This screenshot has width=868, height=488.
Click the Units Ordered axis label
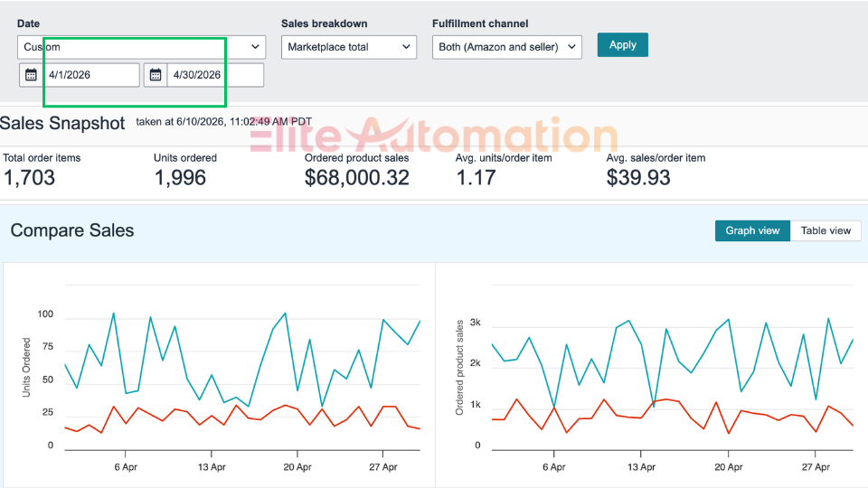click(26, 368)
